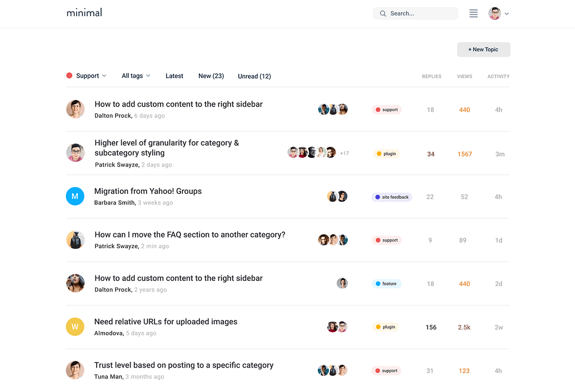The width and height of the screenshot is (575, 392).
Task: Click the blue M avatar for Barbara Smith
Action: tap(75, 197)
